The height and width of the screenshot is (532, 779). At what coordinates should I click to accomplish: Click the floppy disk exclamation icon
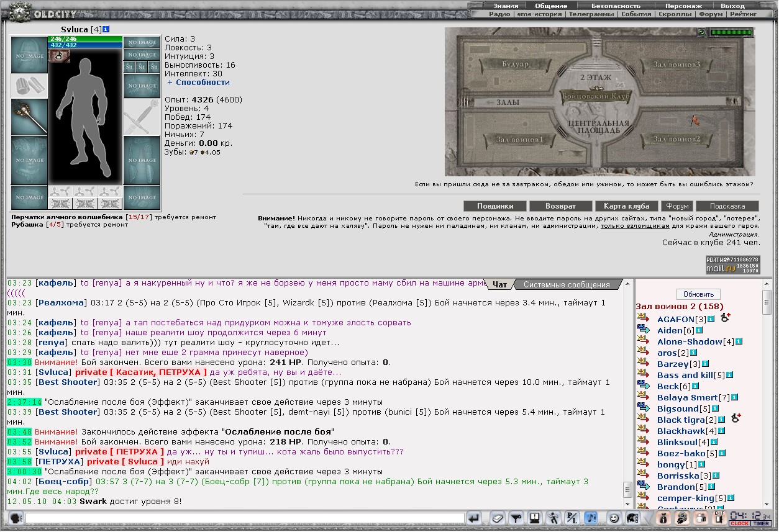534,518
